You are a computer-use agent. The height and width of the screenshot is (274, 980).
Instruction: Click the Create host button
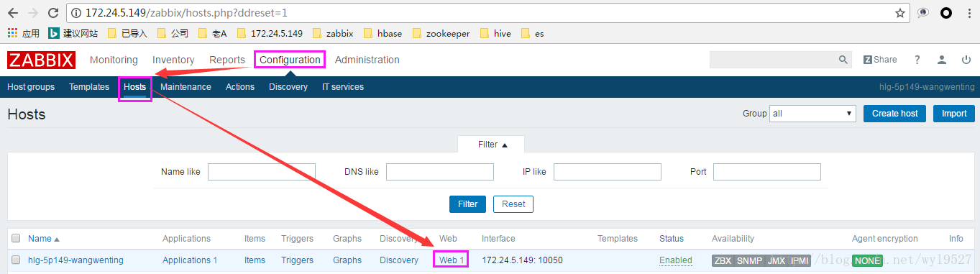point(895,114)
